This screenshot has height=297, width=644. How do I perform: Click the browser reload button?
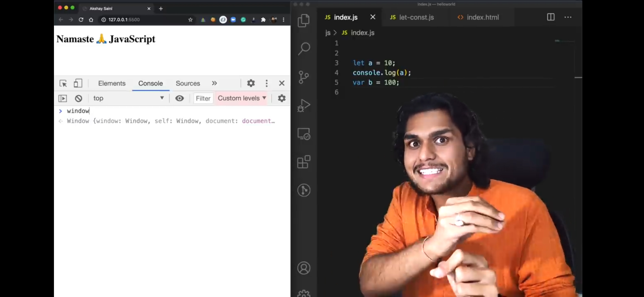click(x=81, y=20)
